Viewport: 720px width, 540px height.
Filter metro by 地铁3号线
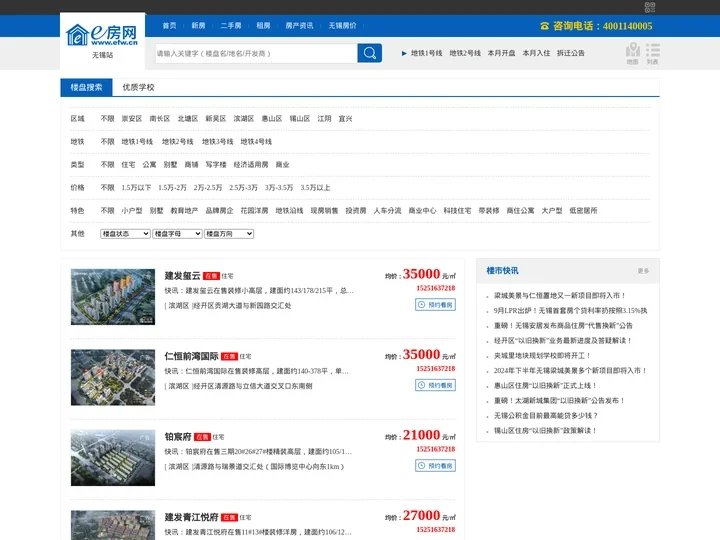[x=218, y=141]
